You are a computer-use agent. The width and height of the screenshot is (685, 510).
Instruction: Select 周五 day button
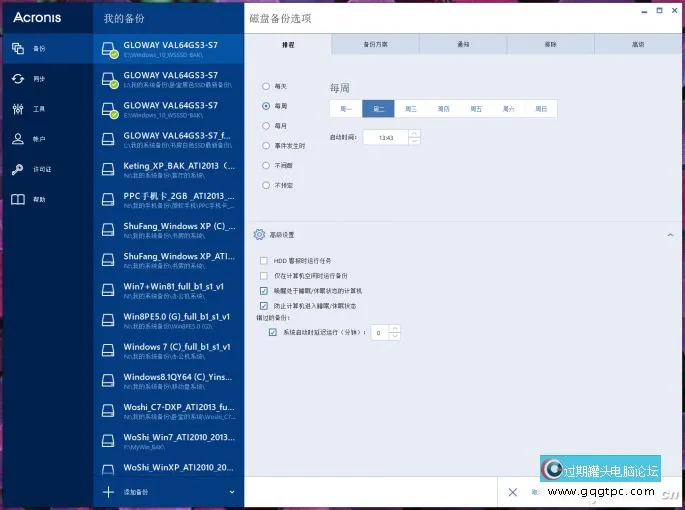coord(476,109)
